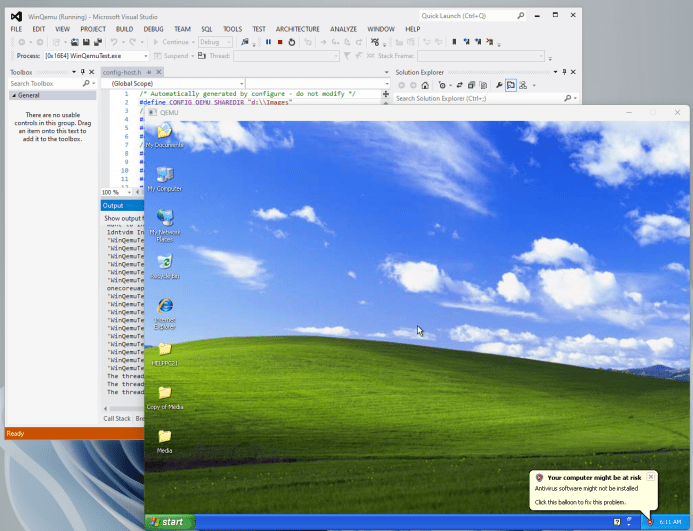Stop debugging with the red square
The height and width of the screenshot is (531, 693).
[280, 42]
